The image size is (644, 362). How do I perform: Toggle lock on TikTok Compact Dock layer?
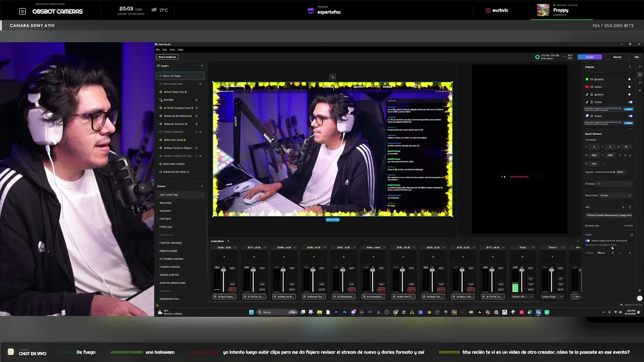196,108
